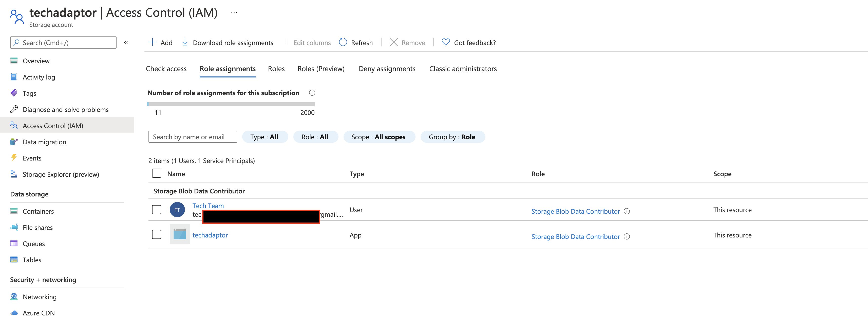Open Activity log from its icon
Screen dimensions: 868x321
[x=14, y=77]
